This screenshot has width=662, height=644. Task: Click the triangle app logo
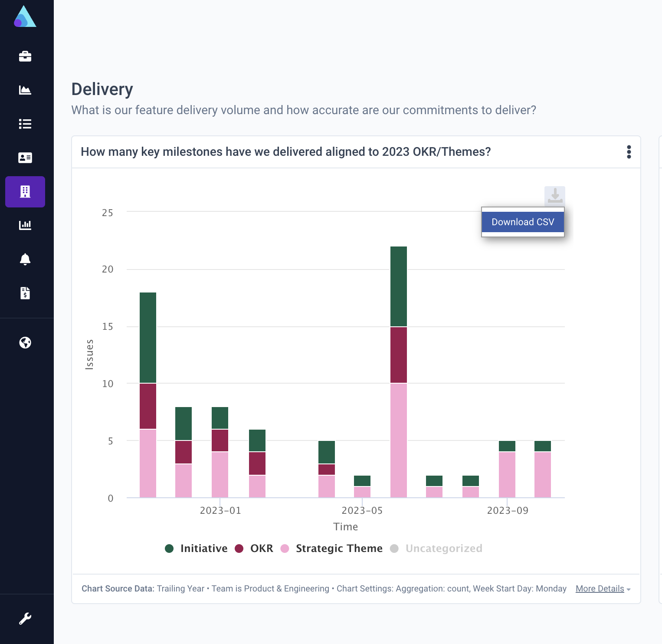[25, 17]
